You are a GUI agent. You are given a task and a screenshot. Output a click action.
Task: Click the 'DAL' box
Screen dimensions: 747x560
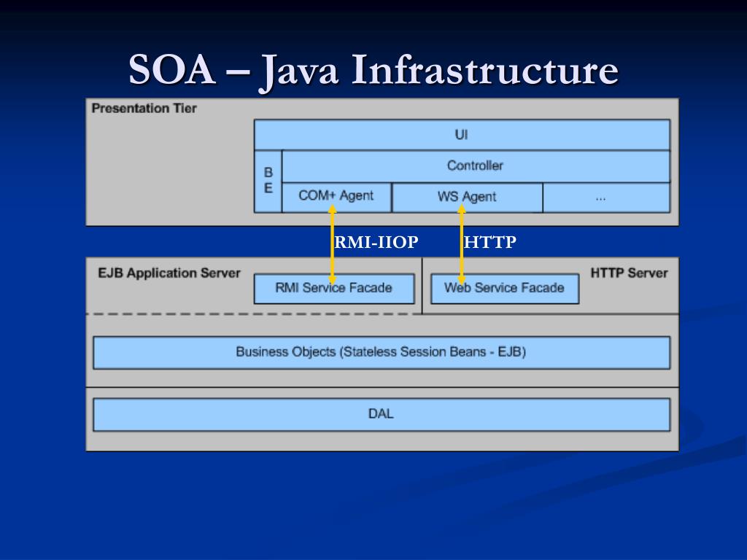382,415
